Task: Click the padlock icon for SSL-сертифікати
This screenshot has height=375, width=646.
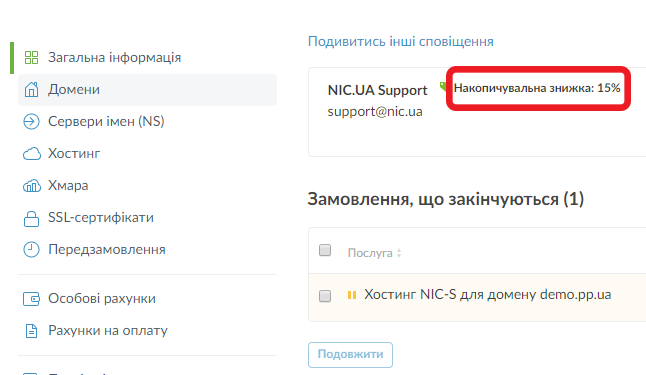Action: pos(31,218)
